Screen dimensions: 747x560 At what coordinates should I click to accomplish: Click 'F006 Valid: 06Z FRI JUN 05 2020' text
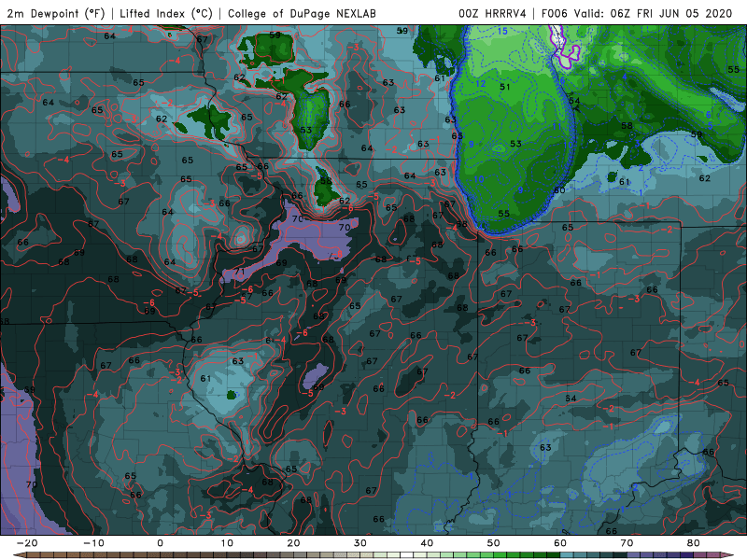(637, 13)
